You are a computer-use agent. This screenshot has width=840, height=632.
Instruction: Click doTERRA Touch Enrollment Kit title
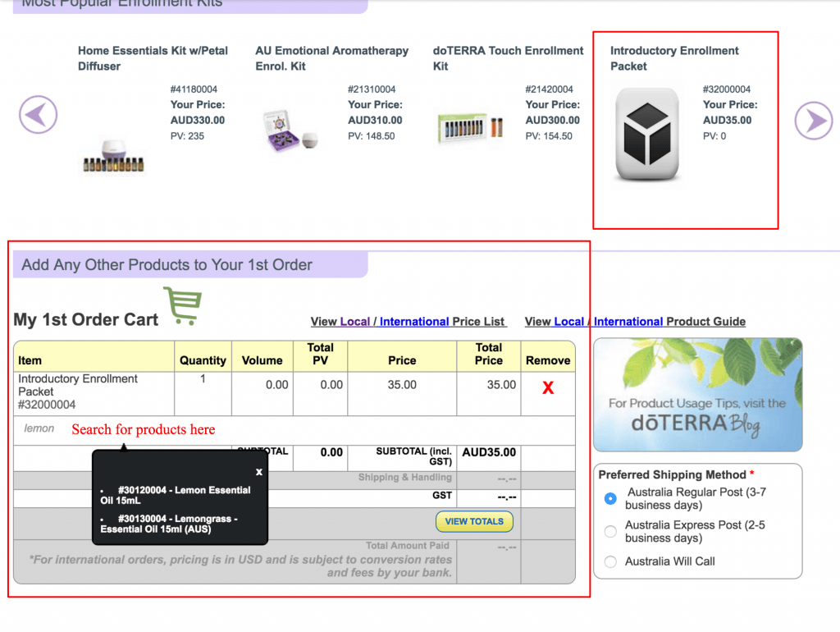tap(508, 58)
